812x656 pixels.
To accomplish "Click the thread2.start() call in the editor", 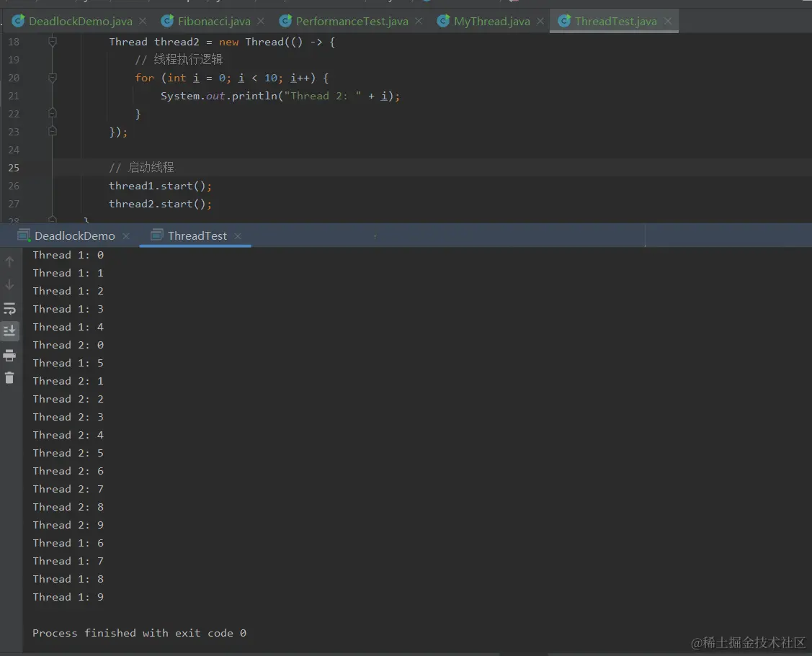I will click(160, 204).
